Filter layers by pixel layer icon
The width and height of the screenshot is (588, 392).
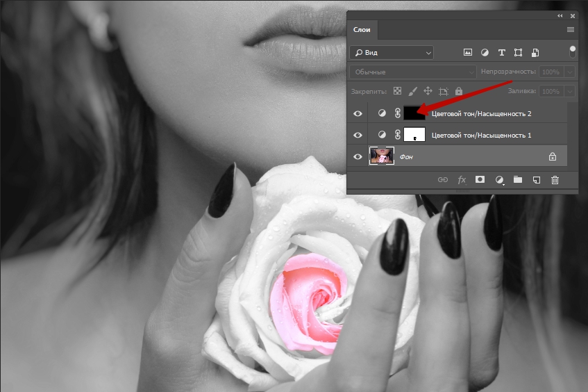pyautogui.click(x=468, y=53)
